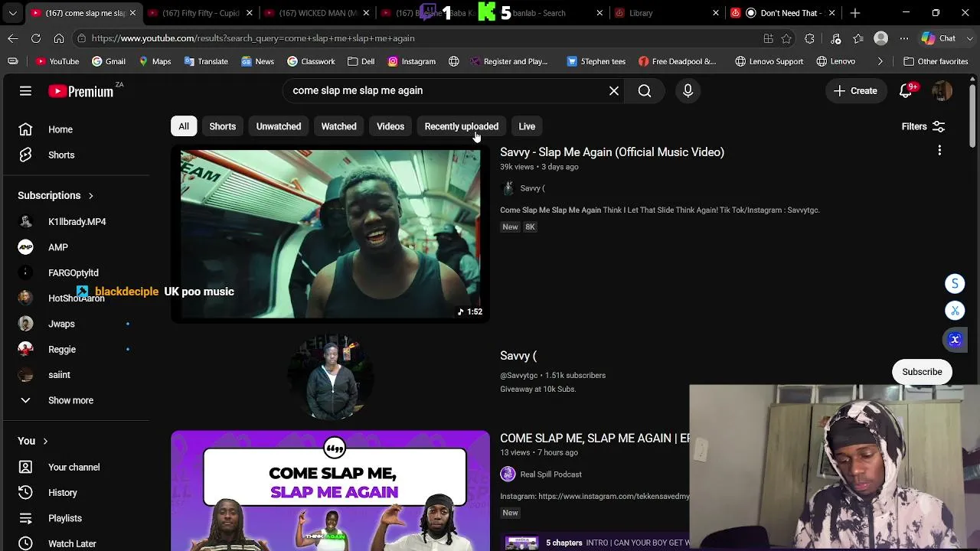Open the Filters panel
Image resolution: width=980 pixels, height=551 pixels.
pyautogui.click(x=923, y=126)
